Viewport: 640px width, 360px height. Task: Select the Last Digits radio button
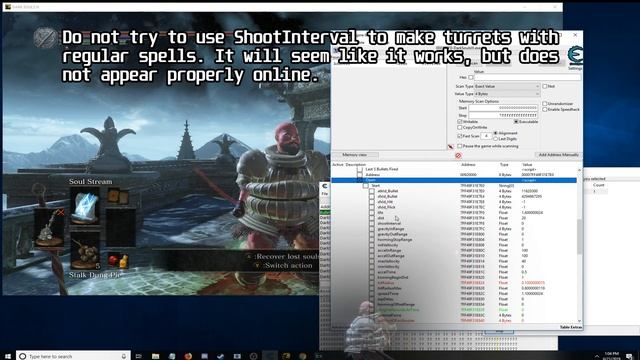[x=496, y=139]
